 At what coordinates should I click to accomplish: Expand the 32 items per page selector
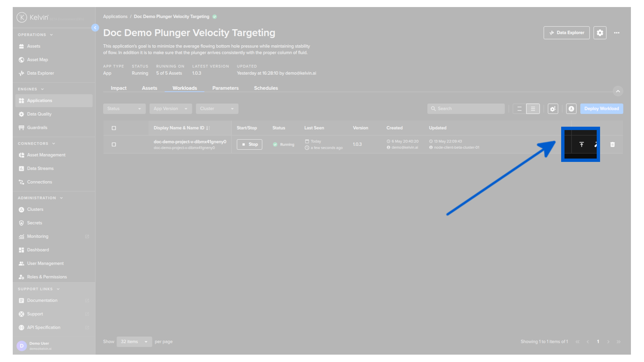(134, 342)
